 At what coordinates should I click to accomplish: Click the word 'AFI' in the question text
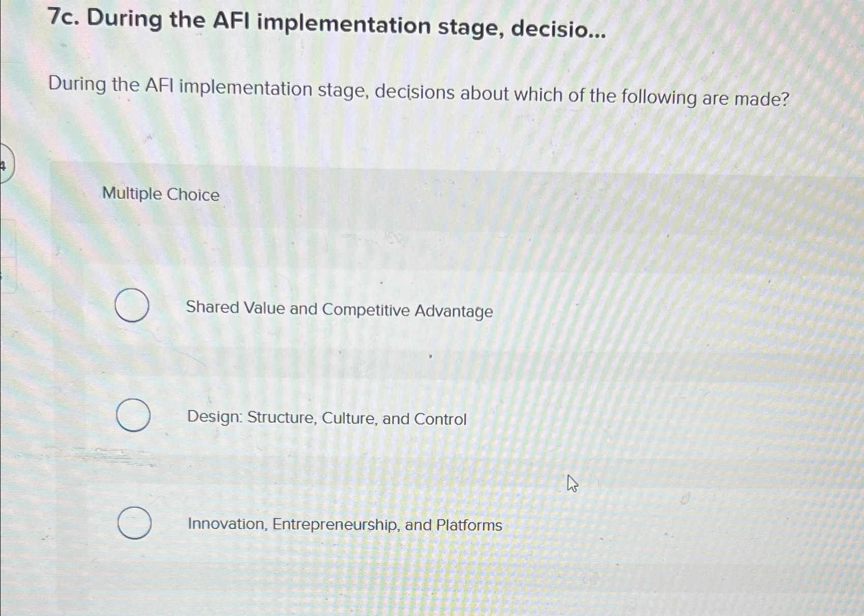[x=160, y=92]
